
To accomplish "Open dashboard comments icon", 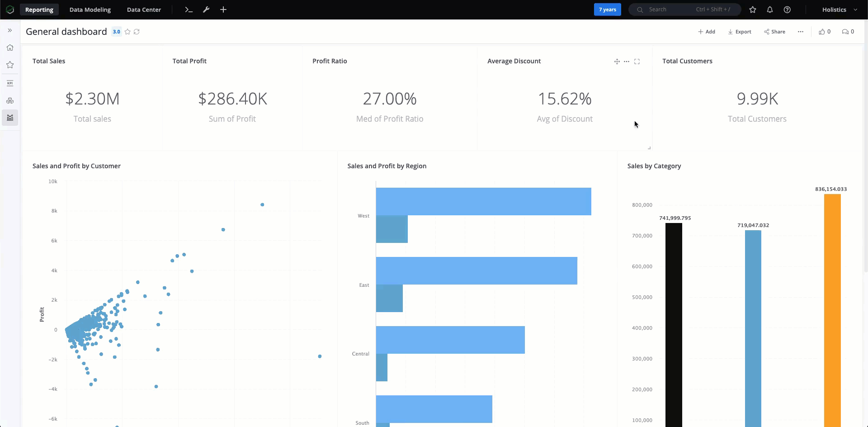I will tap(848, 32).
